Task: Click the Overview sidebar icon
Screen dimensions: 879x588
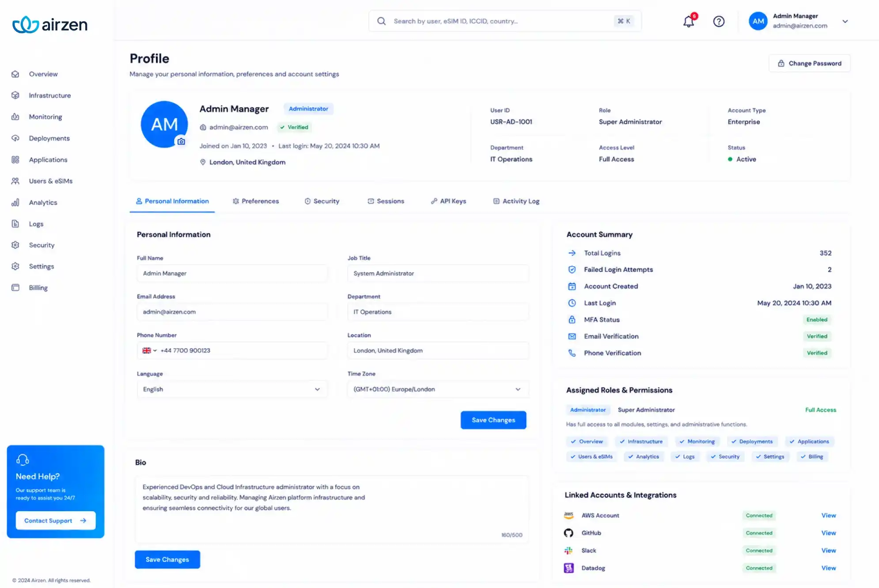Action: (x=15, y=74)
